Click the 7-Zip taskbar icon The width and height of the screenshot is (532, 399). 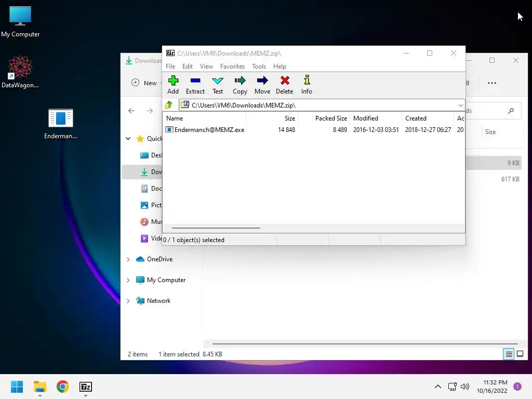click(86, 387)
